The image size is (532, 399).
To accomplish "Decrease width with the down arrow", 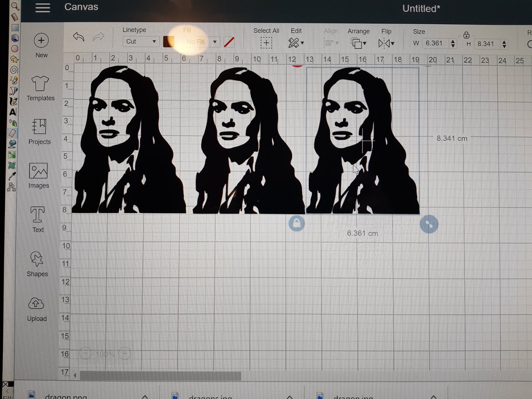I will pos(453,46).
